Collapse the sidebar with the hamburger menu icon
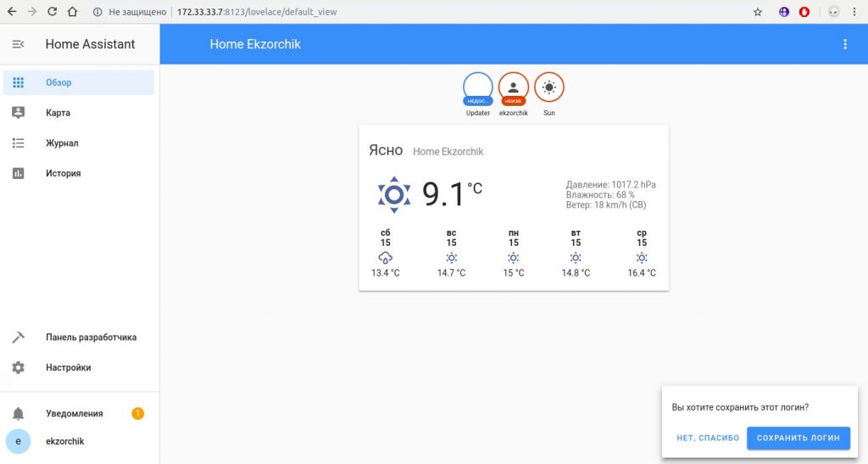 click(x=18, y=44)
